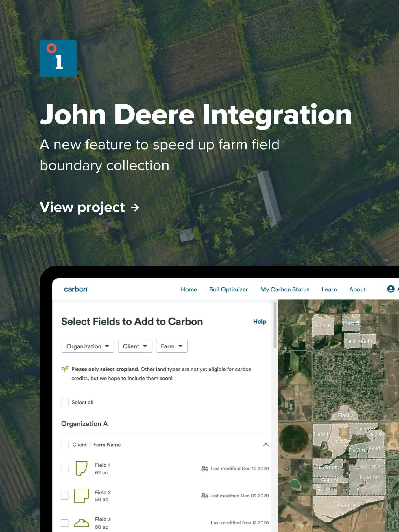Screen dimensions: 399x532
Task: Click the 'Organization A' heading
Action: coord(84,424)
